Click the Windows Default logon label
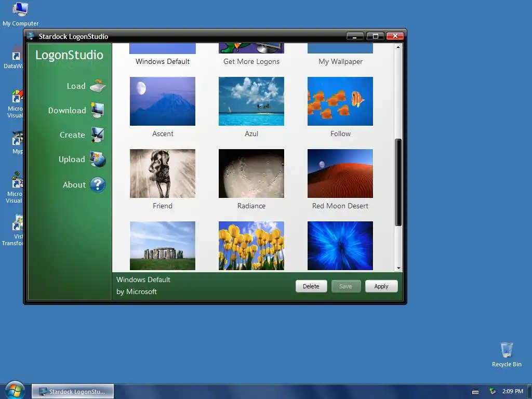This screenshot has width=532, height=399. pyautogui.click(x=163, y=61)
